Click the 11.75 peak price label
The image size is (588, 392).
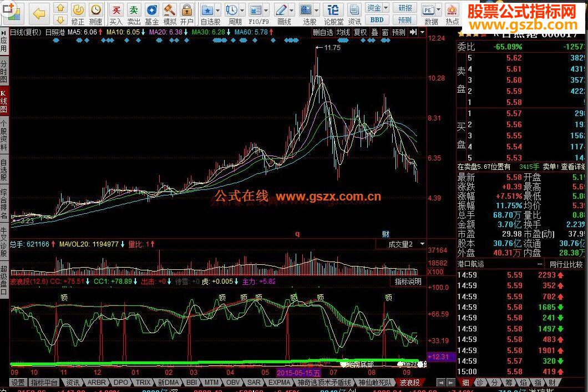332,48
